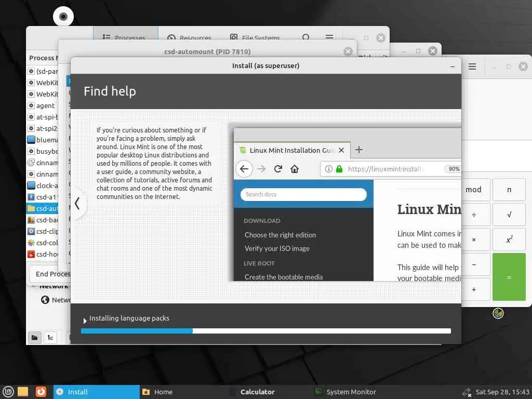Go to the previous installer slide

point(78,204)
